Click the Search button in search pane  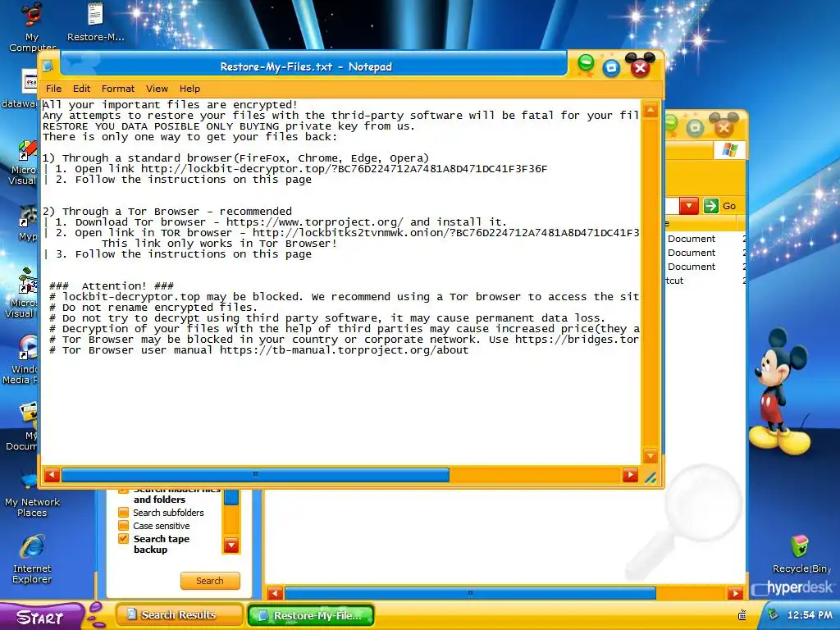[210, 581]
